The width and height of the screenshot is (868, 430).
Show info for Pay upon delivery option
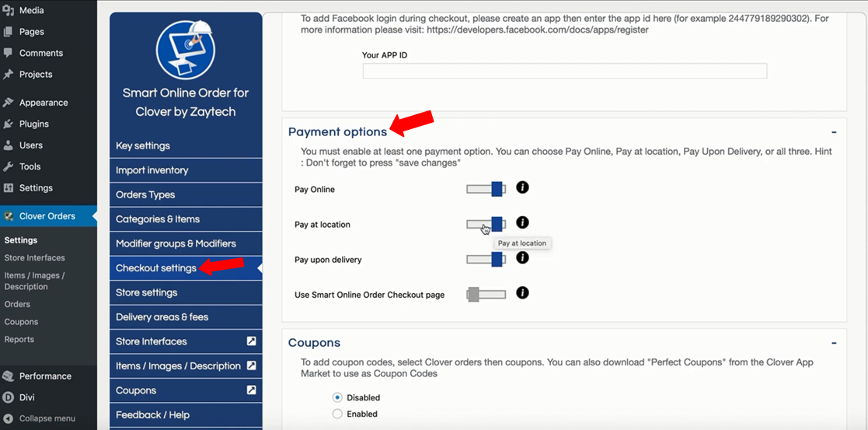[522, 257]
